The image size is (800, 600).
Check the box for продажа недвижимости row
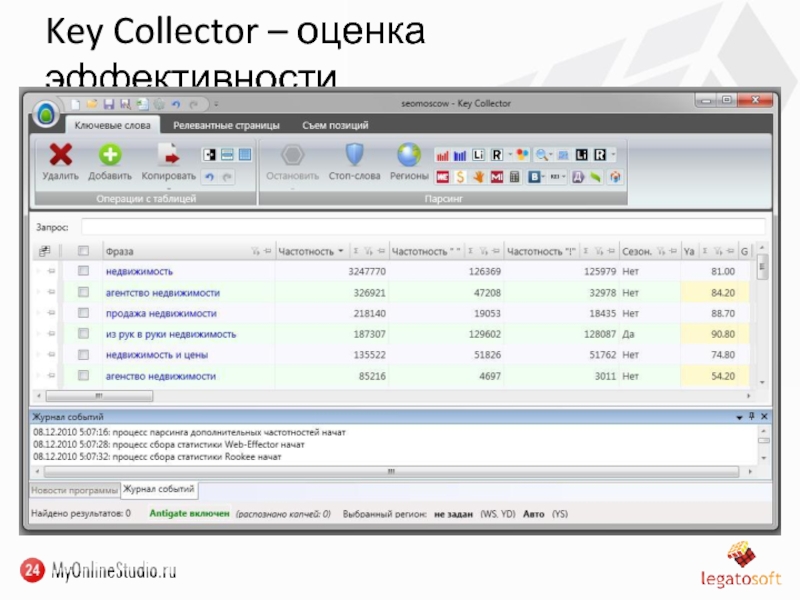83,313
